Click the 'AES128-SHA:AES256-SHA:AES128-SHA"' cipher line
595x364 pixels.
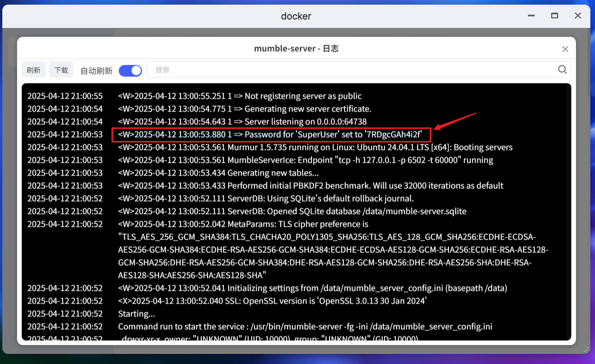click(x=192, y=275)
